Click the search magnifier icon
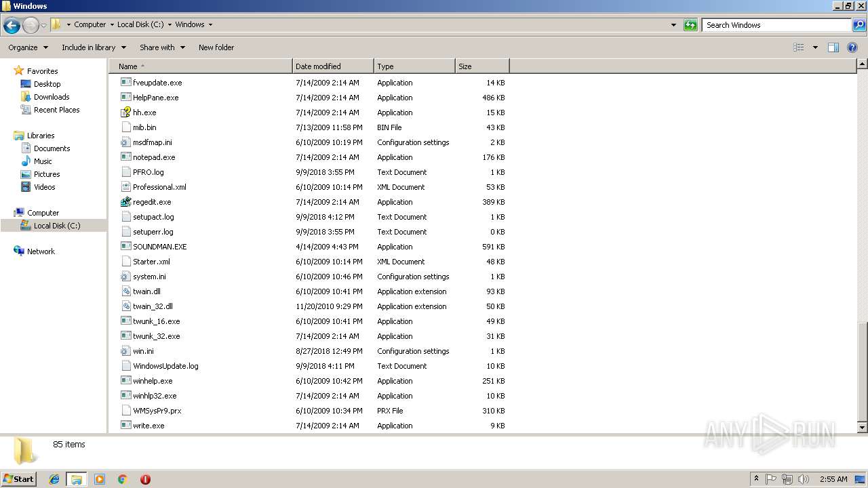The height and width of the screenshot is (488, 868). pos(859,25)
